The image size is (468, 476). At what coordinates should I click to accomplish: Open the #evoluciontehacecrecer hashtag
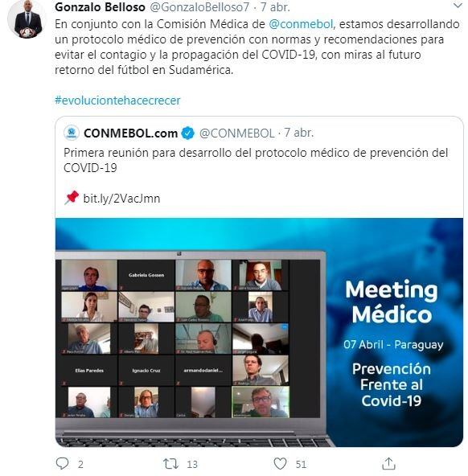pos(117,101)
